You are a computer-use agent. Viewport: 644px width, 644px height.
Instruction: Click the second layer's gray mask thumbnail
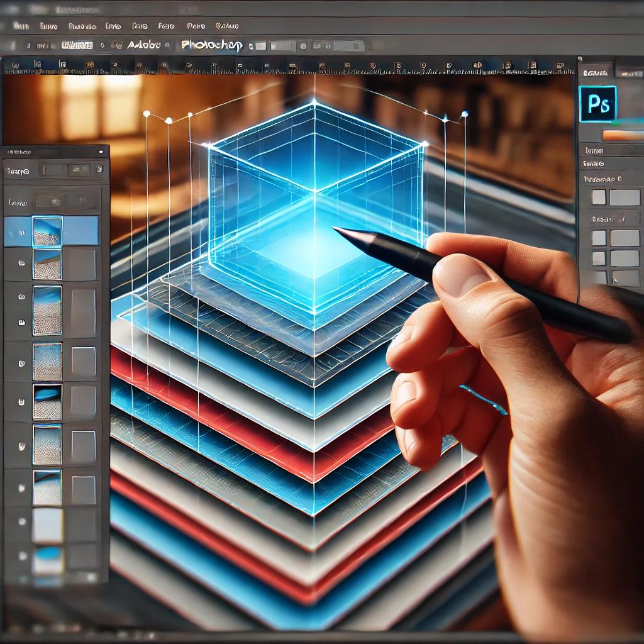(x=82, y=264)
